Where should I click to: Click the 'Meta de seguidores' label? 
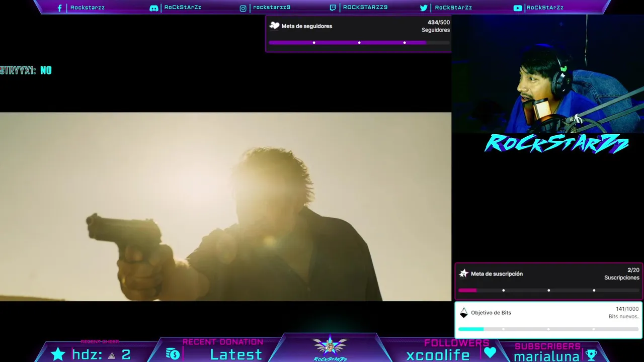307,26
